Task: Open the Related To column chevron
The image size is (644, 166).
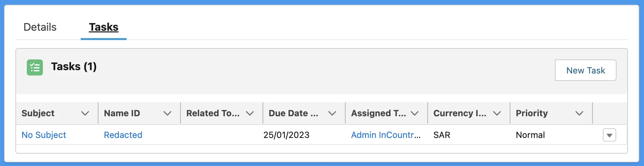Action: point(250,114)
